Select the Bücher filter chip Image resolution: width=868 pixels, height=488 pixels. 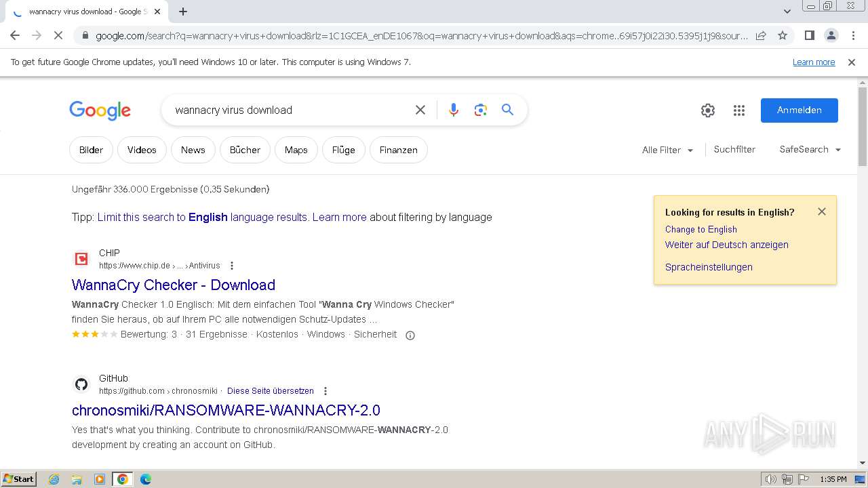pos(245,150)
